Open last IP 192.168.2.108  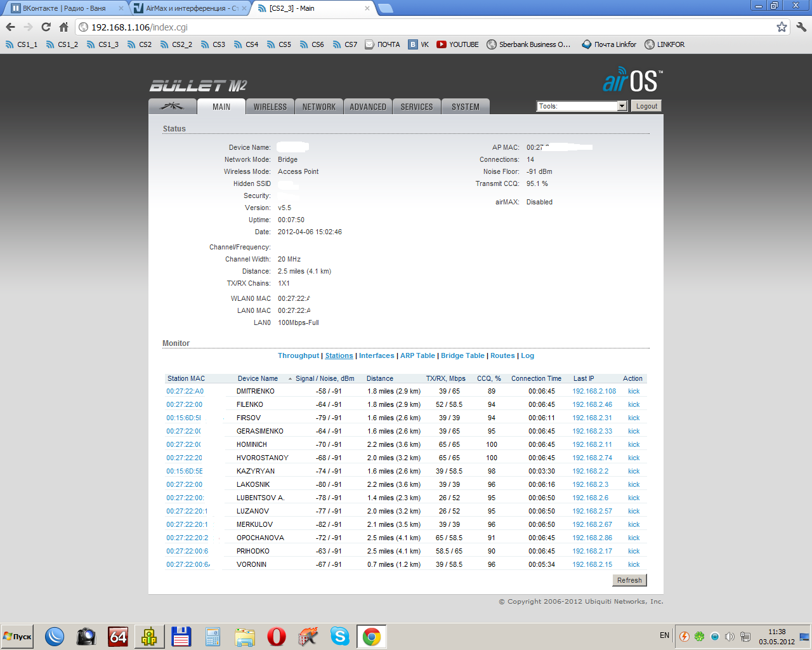coord(594,391)
